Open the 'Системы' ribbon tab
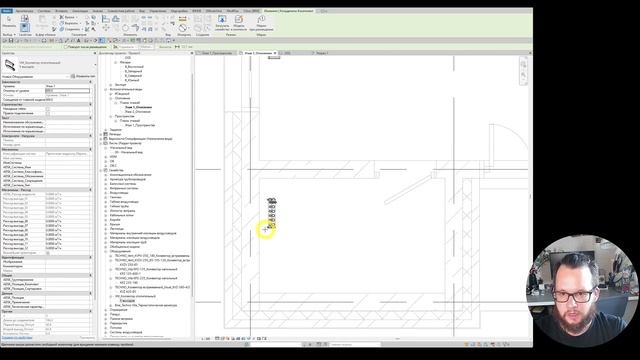The width and height of the screenshot is (640, 360). coord(44,11)
